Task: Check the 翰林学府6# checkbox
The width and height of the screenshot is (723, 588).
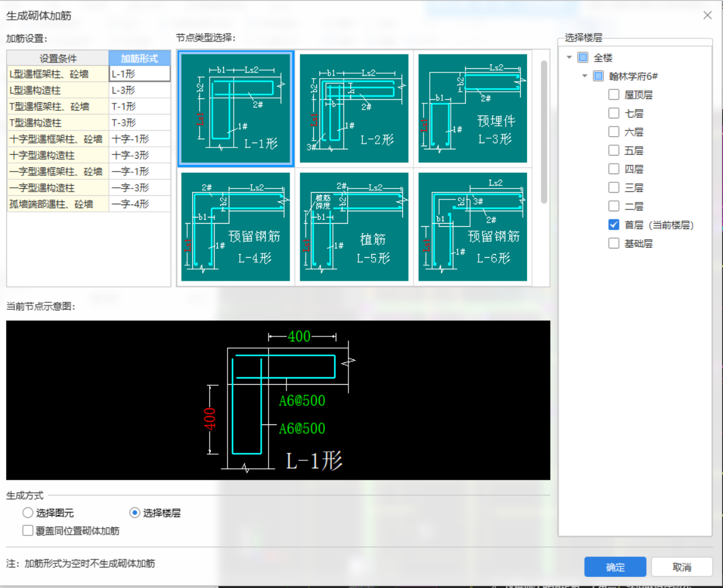Action: point(598,76)
